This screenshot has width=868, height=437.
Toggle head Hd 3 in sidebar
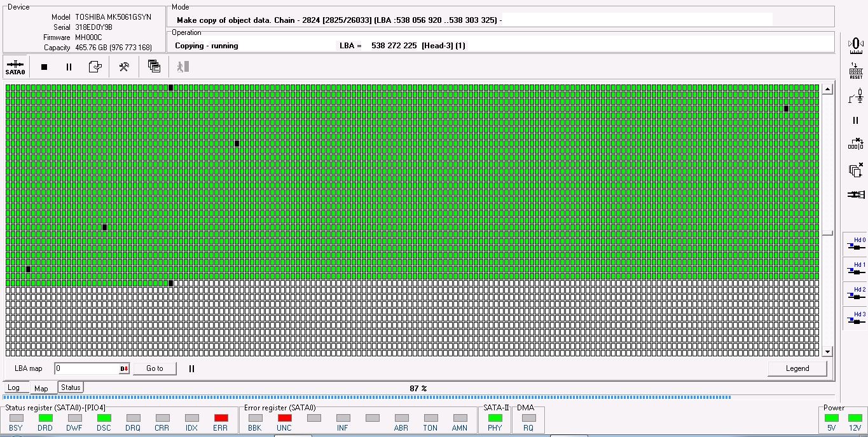pos(855,319)
